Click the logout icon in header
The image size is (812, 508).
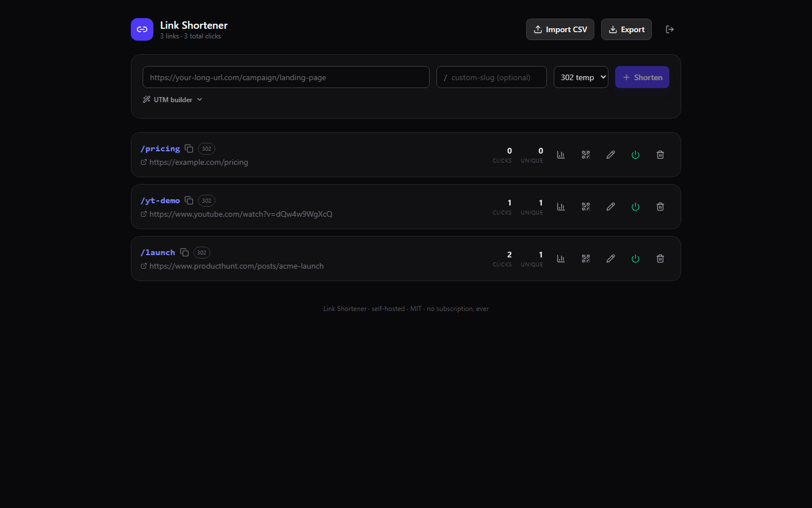point(670,29)
